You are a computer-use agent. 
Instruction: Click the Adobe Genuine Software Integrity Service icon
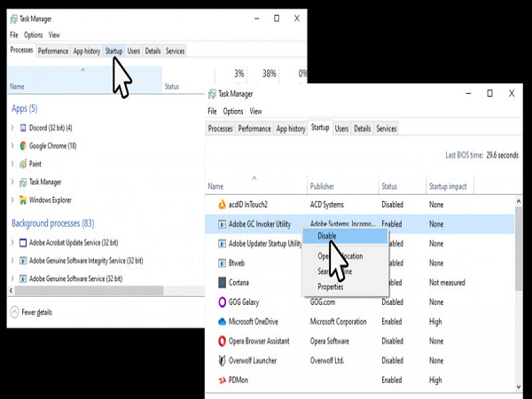(x=23, y=261)
